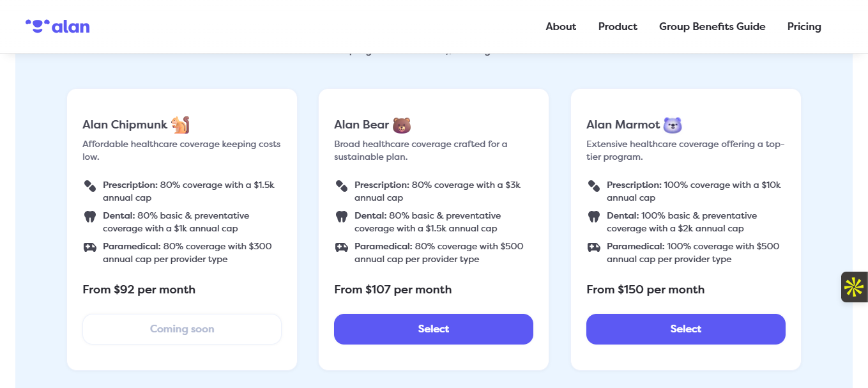Open the Product menu item

click(618, 26)
